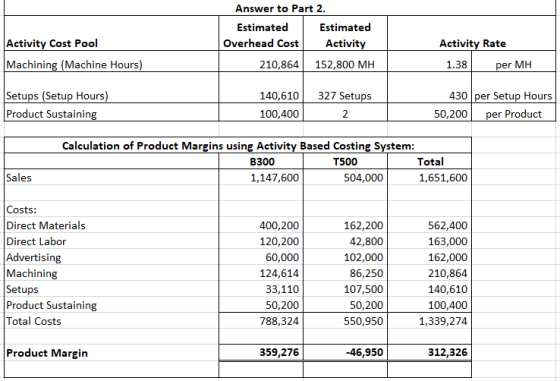Select the Setups label in margins table
The height and width of the screenshot is (381, 560).
tap(111, 289)
